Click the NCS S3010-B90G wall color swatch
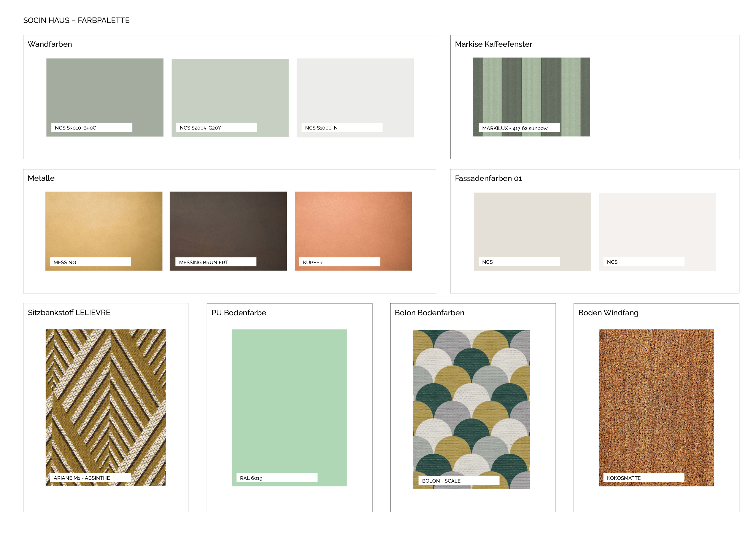Image resolution: width=756 pixels, height=535 pixels. click(105, 97)
